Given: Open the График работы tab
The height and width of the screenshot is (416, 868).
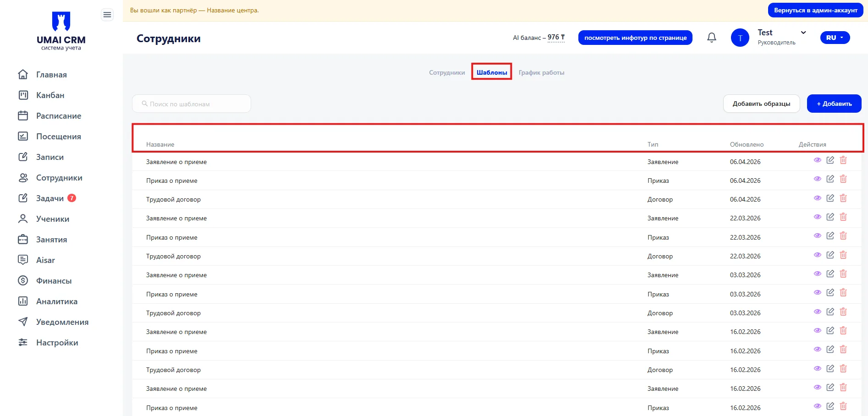Looking at the screenshot, I should tap(541, 72).
